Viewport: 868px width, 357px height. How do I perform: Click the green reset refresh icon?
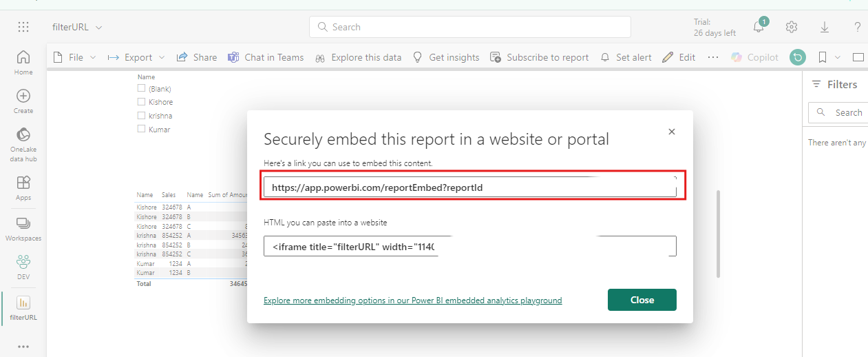pos(797,57)
